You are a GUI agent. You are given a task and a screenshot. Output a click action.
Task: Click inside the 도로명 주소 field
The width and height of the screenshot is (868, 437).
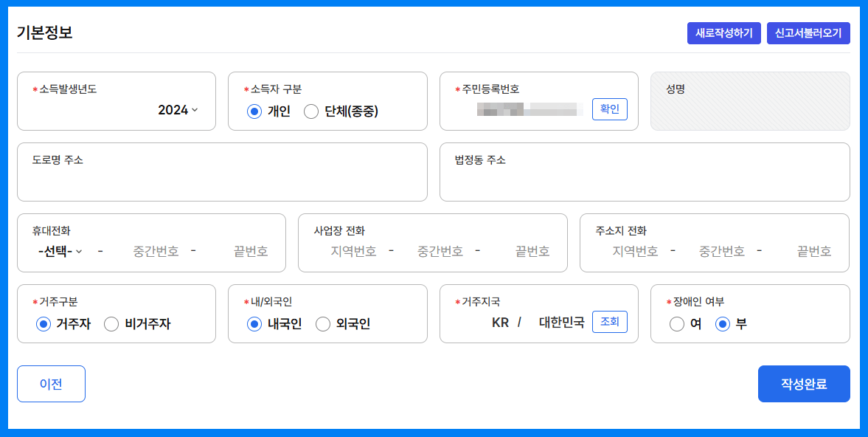click(x=221, y=177)
